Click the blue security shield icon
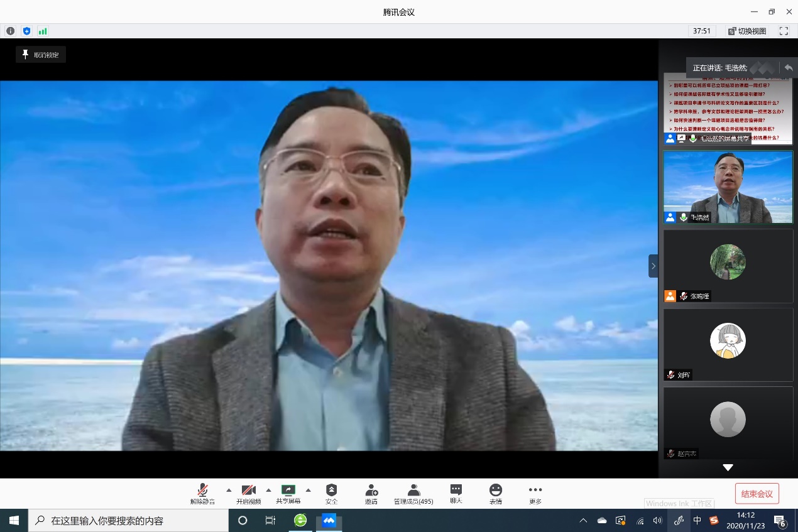798x532 pixels. (x=26, y=31)
